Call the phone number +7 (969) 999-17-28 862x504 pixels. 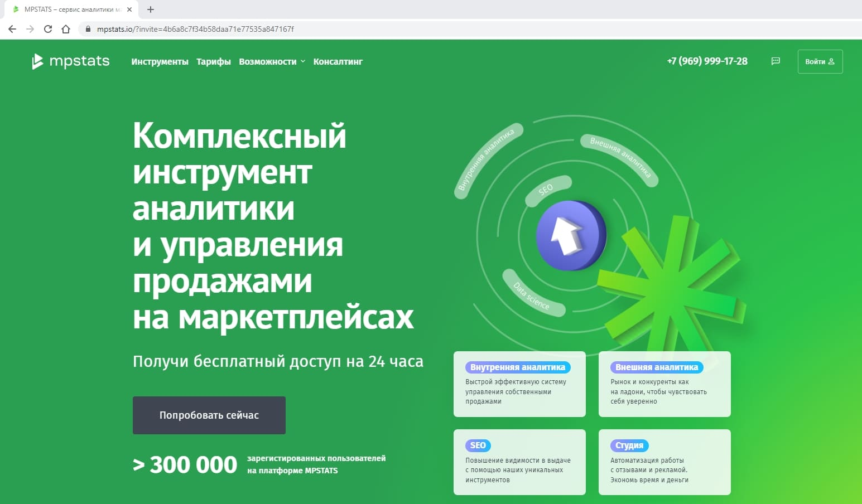707,61
